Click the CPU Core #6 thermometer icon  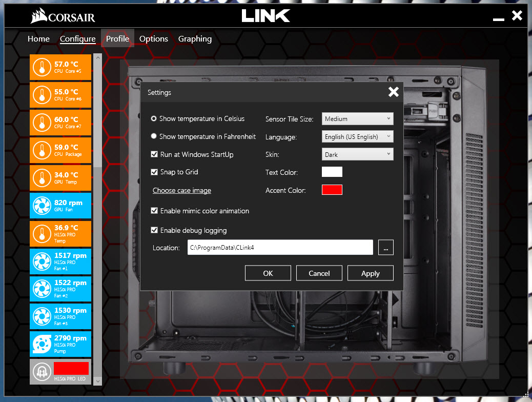(x=42, y=95)
